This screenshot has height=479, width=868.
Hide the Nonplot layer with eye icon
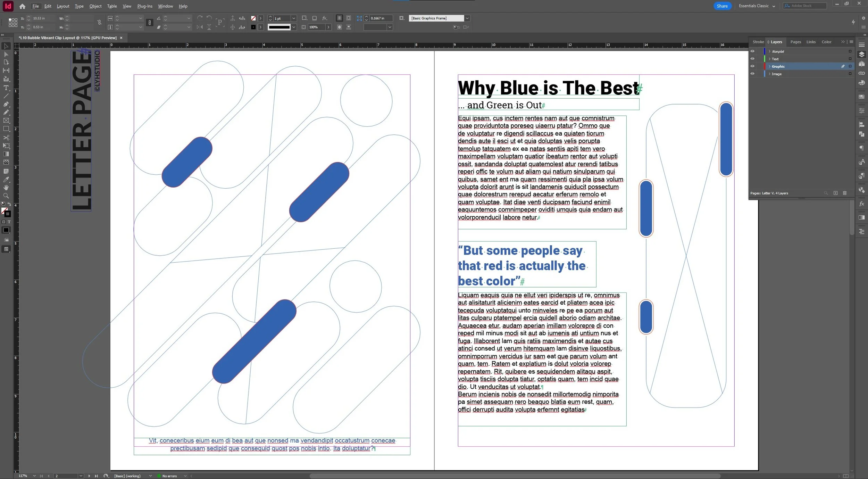[752, 51]
